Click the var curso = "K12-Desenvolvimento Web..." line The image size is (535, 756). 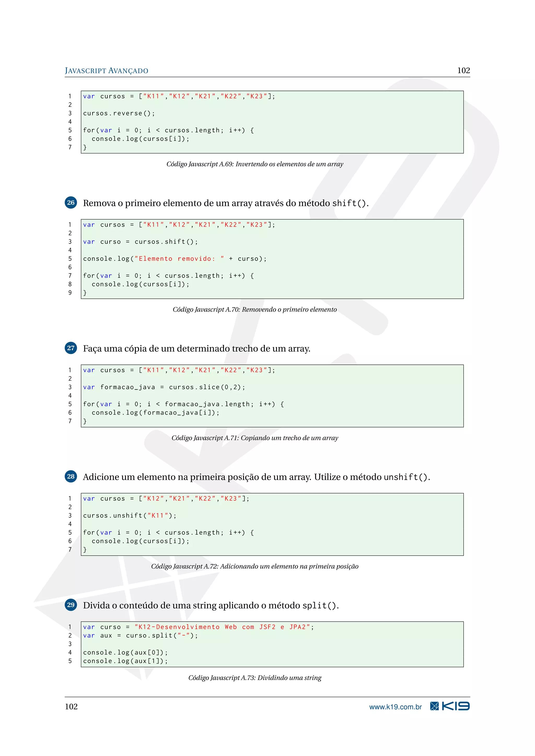pyautogui.click(x=199, y=627)
